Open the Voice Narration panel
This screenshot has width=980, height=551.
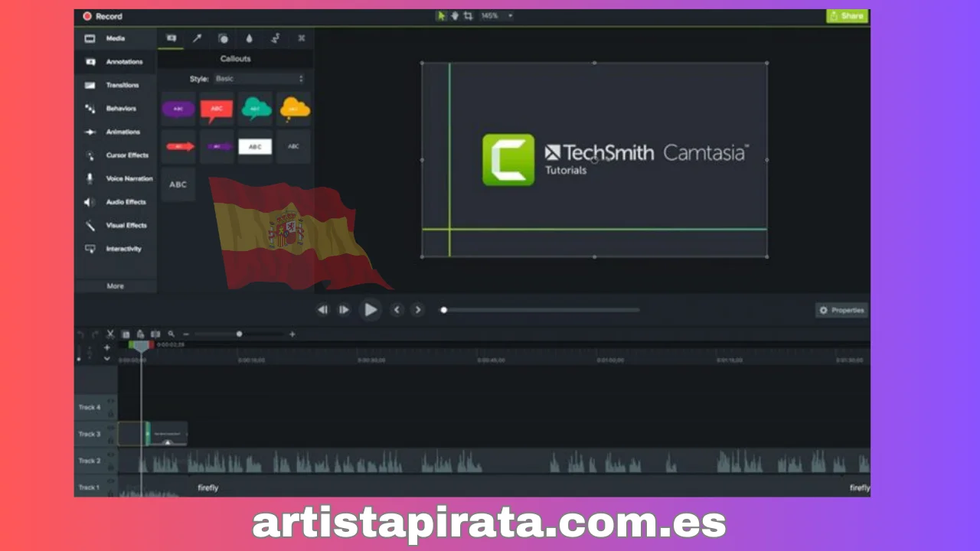coord(116,178)
